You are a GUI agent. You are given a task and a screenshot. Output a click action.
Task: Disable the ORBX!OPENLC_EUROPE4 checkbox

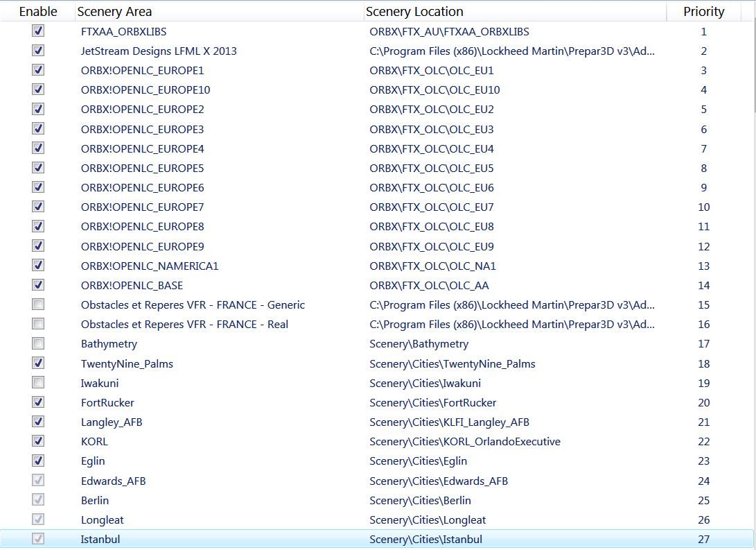[x=38, y=148]
